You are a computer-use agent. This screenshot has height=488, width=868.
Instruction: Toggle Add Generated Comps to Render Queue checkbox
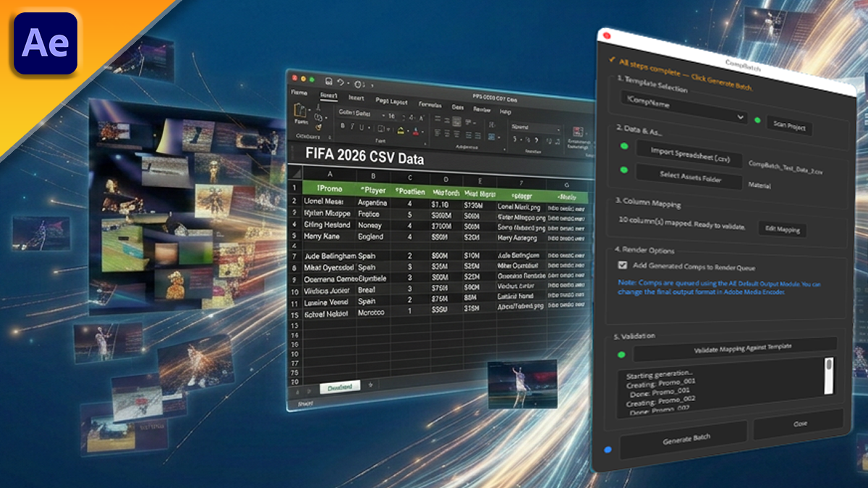622,265
